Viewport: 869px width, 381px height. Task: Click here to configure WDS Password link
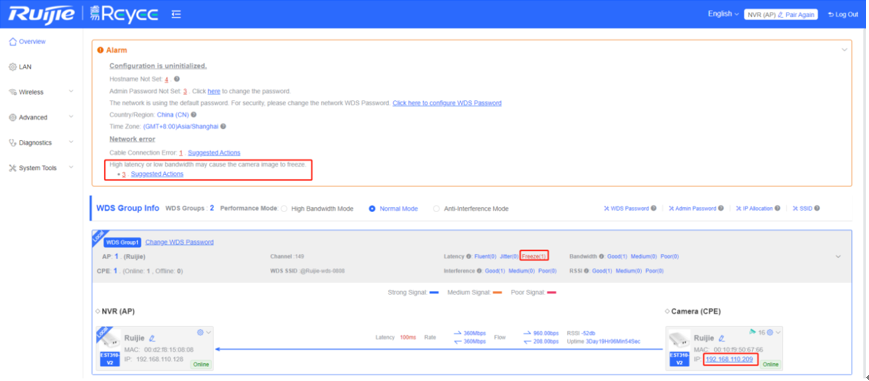click(447, 103)
